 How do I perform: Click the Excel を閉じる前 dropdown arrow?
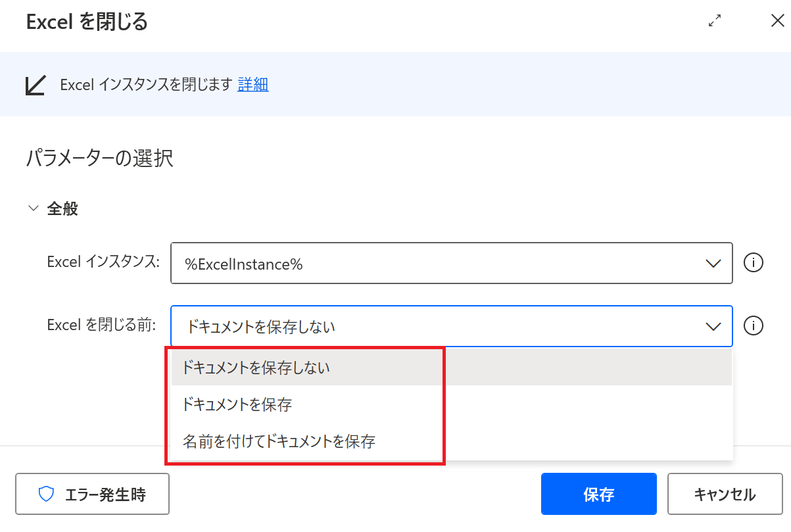click(x=713, y=326)
